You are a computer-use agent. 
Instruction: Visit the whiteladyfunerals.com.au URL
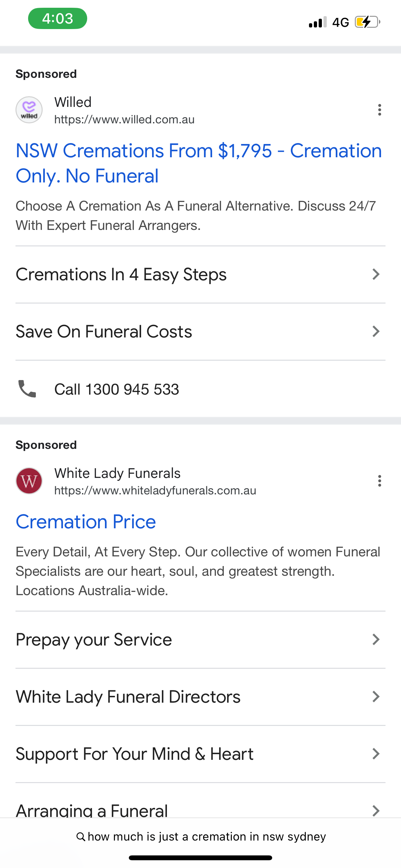[155, 491]
